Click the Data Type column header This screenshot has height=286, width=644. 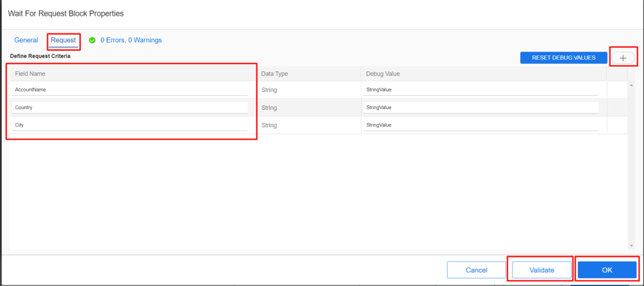[274, 74]
